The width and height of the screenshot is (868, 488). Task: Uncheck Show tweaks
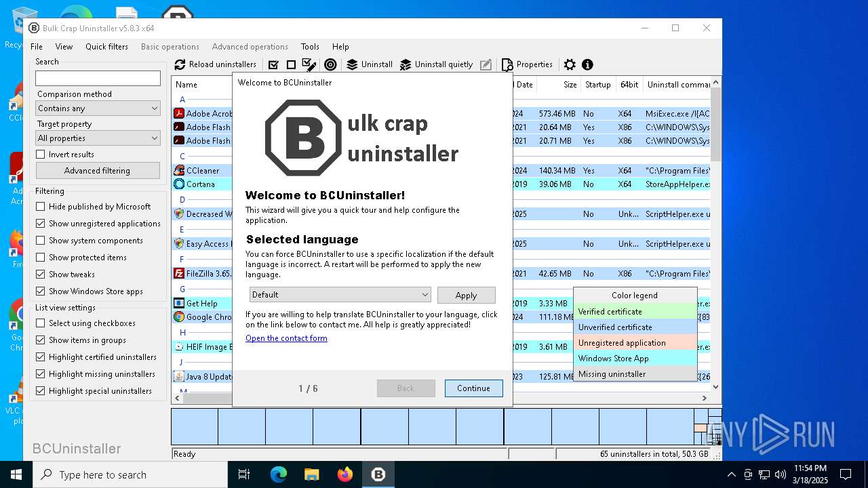click(x=41, y=274)
